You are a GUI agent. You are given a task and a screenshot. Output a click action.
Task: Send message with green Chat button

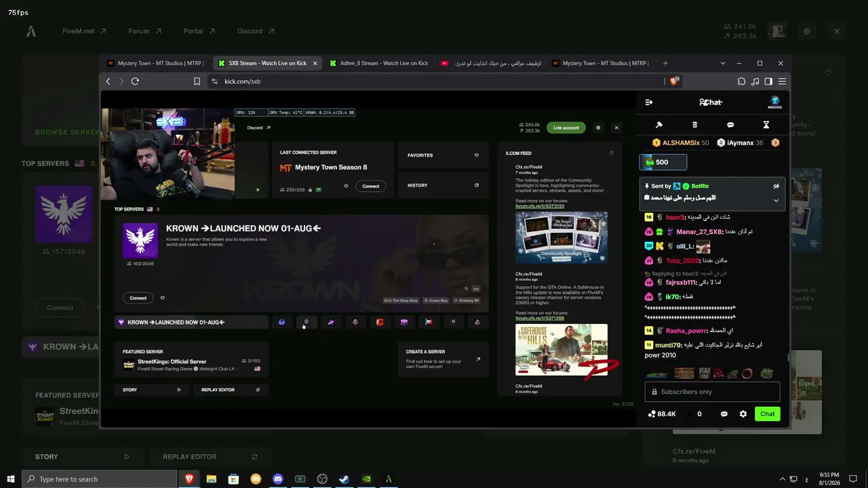[x=768, y=414]
